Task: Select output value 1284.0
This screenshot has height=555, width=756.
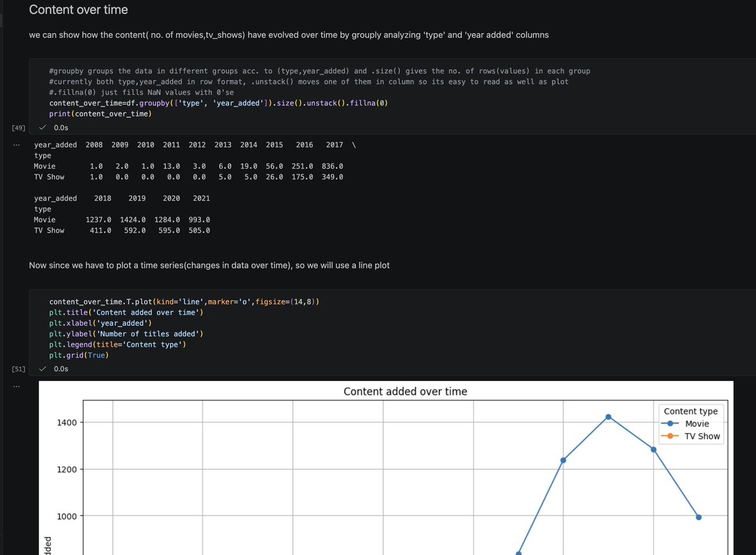Action: (167, 220)
